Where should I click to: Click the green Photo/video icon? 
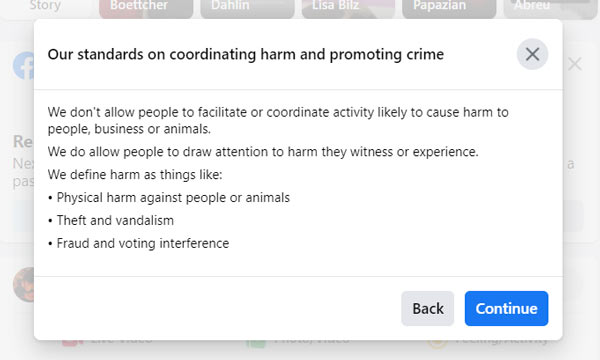(x=256, y=342)
